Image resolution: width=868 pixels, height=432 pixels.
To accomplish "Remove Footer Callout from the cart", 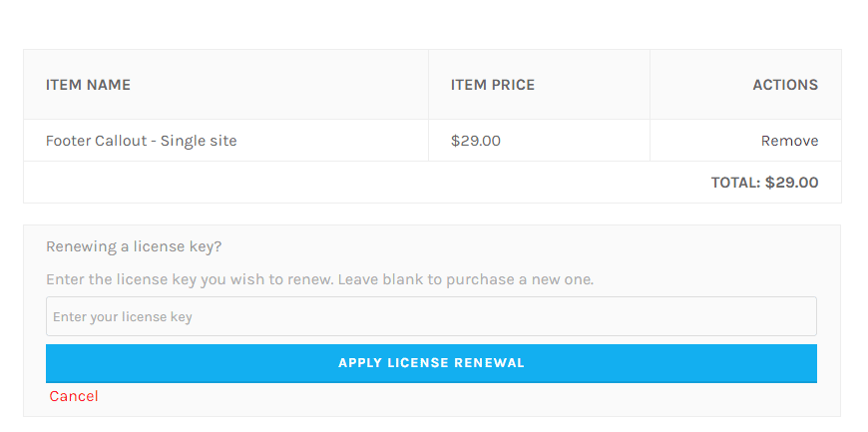I will point(789,141).
